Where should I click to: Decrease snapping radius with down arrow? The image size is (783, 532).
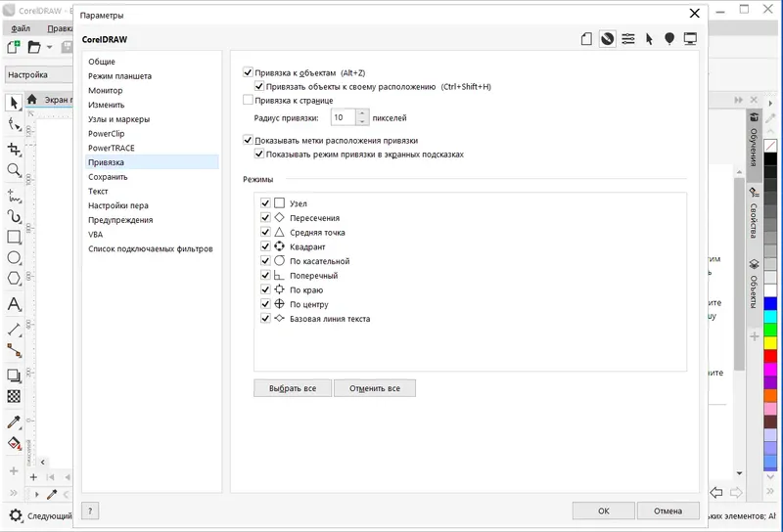362,122
